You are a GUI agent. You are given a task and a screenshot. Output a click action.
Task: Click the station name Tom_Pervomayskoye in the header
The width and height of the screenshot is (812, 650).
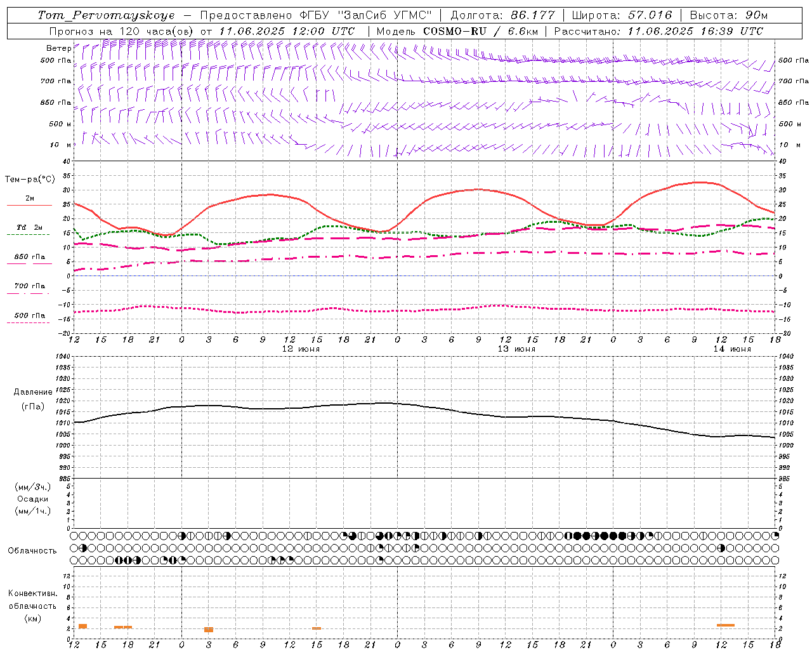[x=107, y=15]
